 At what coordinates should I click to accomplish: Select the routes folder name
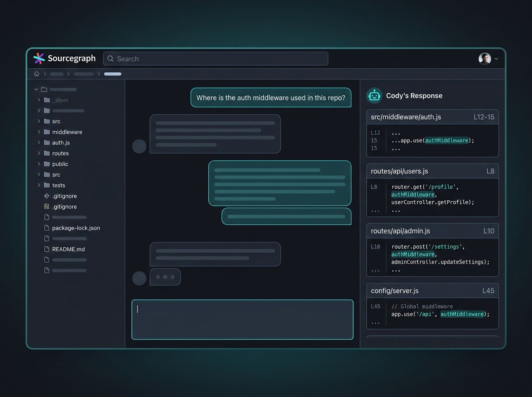point(60,153)
